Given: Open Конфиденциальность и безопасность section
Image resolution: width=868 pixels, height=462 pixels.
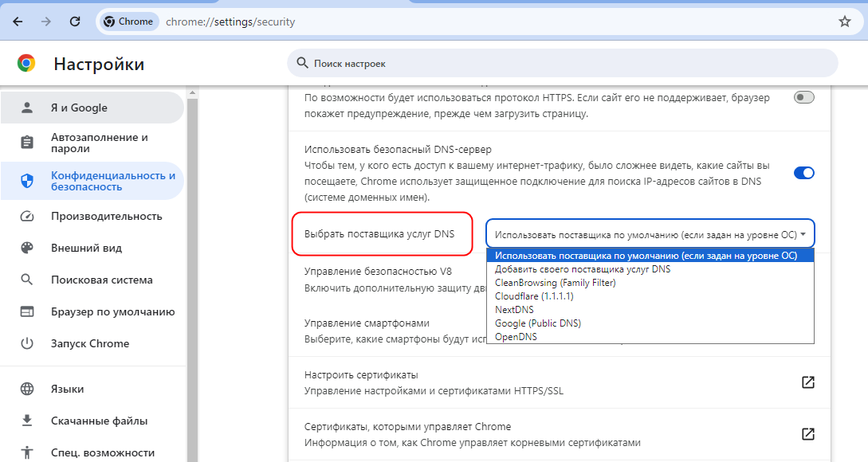Looking at the screenshot, I should tap(92, 181).
